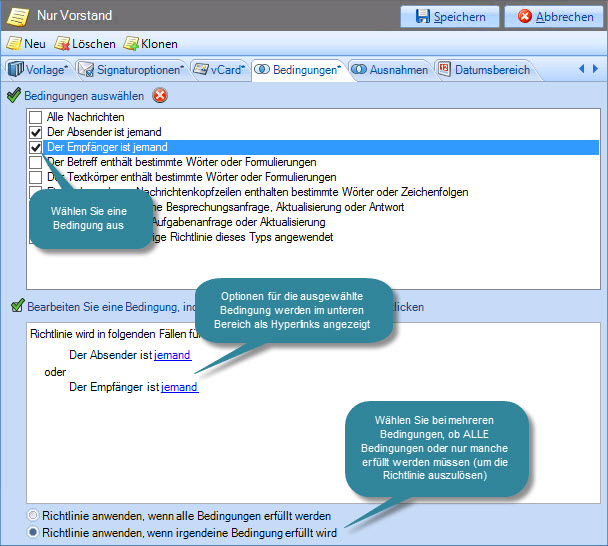Click the red X next to Bedingungen auswählen

click(159, 96)
